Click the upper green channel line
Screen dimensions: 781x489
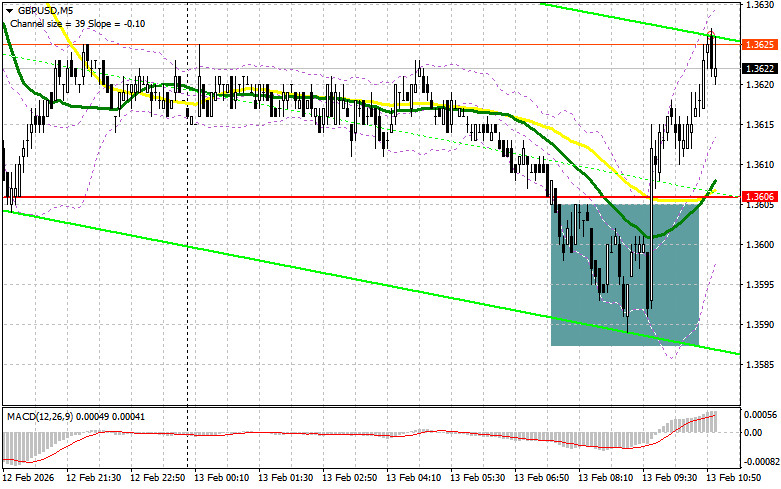(620, 20)
